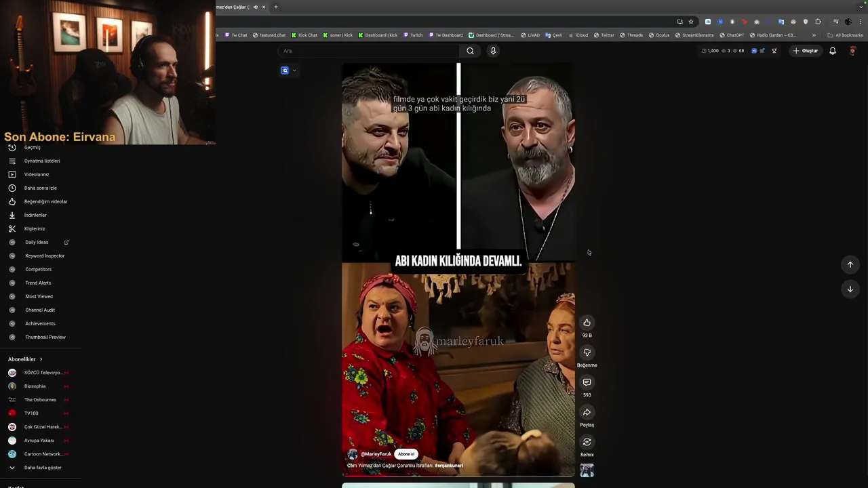Open The Osbournes subscription channel
This screenshot has width=868, height=488.
[40, 400]
